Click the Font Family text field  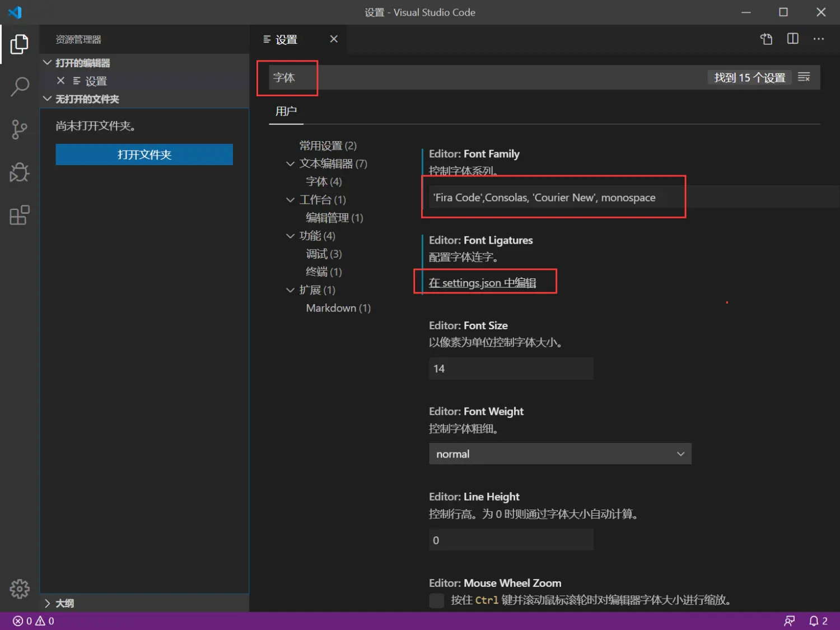634,197
